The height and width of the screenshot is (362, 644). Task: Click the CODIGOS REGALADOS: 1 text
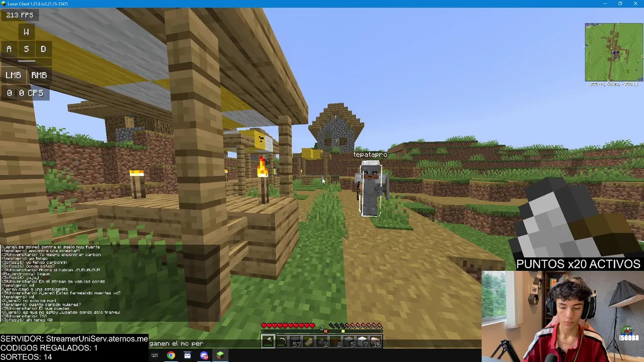49,348
